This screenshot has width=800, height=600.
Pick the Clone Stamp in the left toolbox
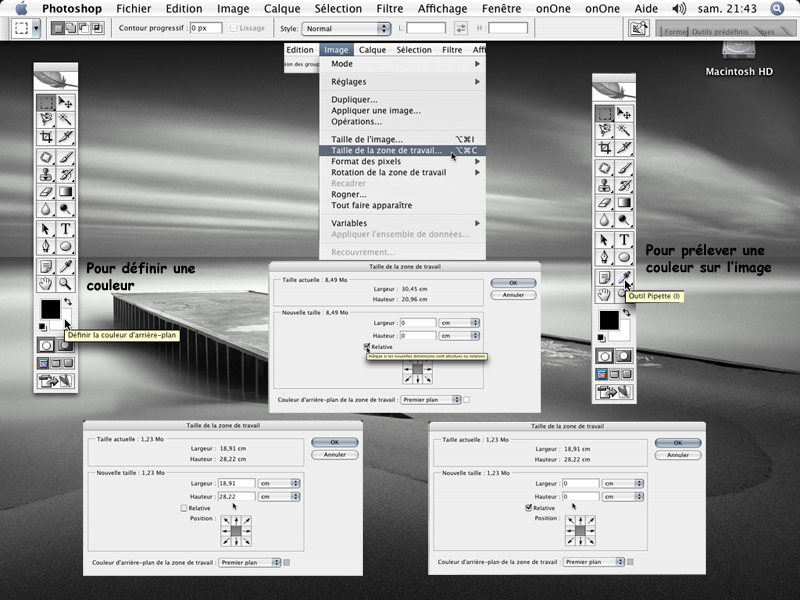(x=46, y=174)
